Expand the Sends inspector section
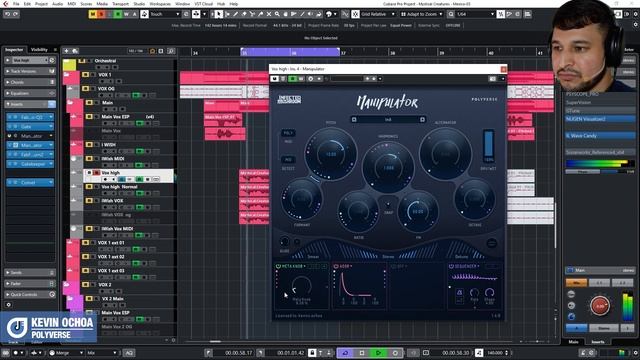 point(30,273)
